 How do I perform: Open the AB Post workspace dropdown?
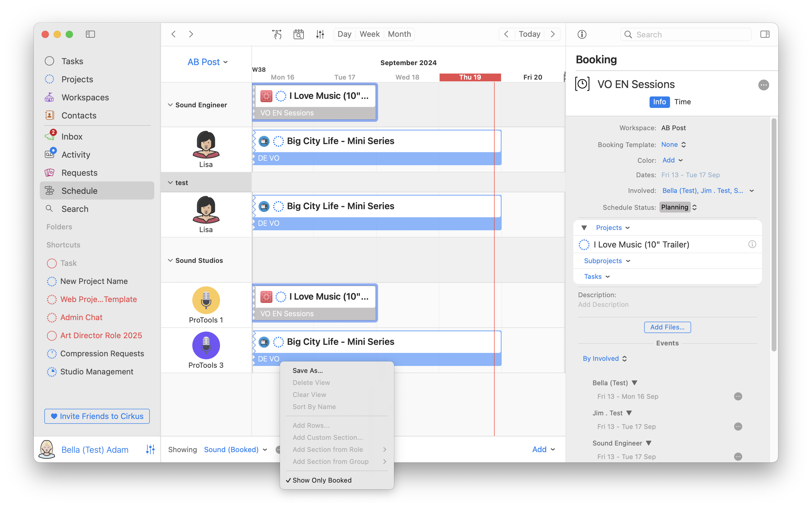point(207,62)
